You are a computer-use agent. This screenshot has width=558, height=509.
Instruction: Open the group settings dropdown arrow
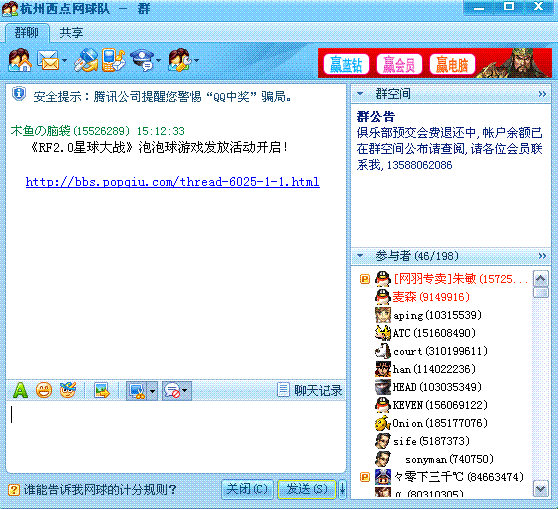tap(196, 61)
